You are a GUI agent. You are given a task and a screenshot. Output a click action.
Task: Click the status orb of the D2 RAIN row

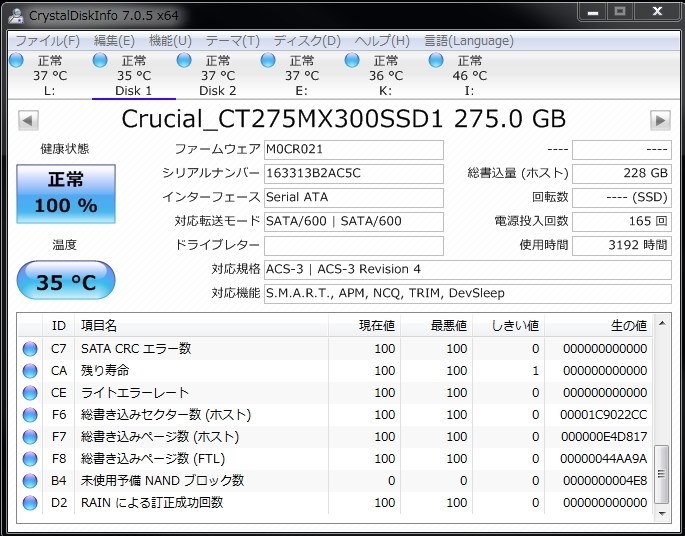pyautogui.click(x=30, y=503)
